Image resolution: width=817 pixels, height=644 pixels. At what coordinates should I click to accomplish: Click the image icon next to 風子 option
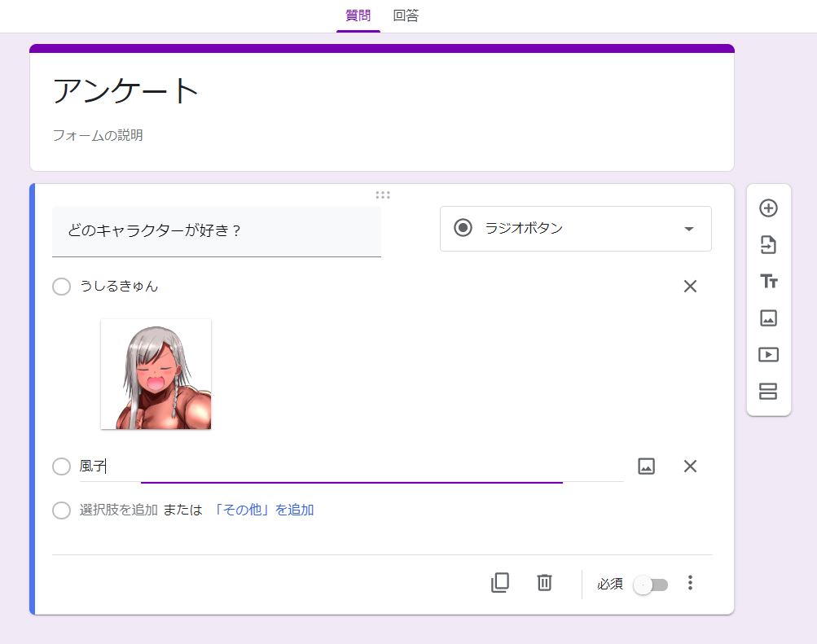pyautogui.click(x=646, y=466)
